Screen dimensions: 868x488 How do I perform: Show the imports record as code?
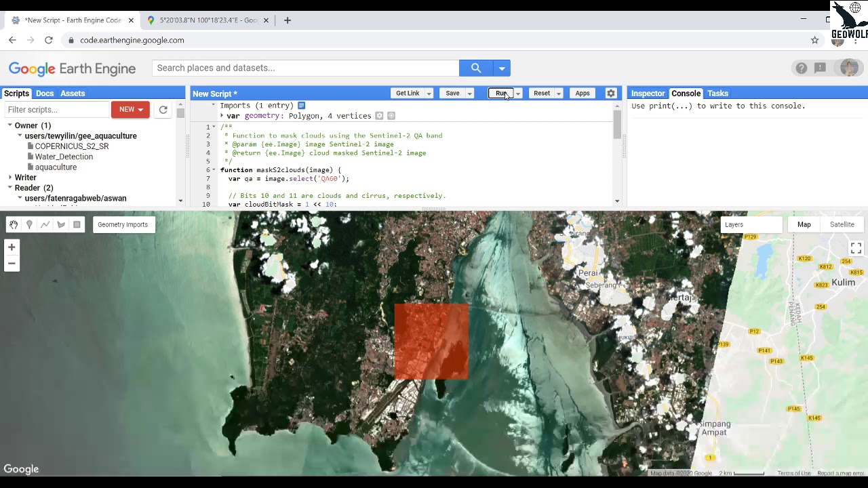pyautogui.click(x=302, y=105)
